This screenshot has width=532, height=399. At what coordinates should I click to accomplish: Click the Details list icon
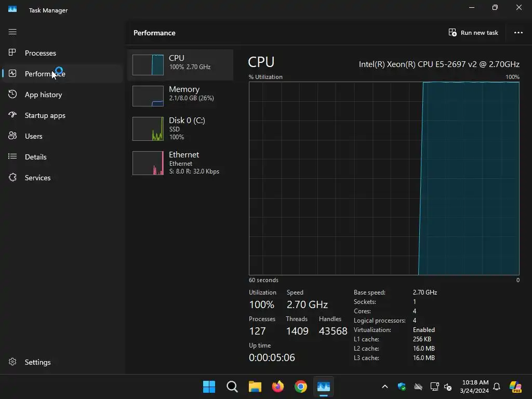coord(12,156)
